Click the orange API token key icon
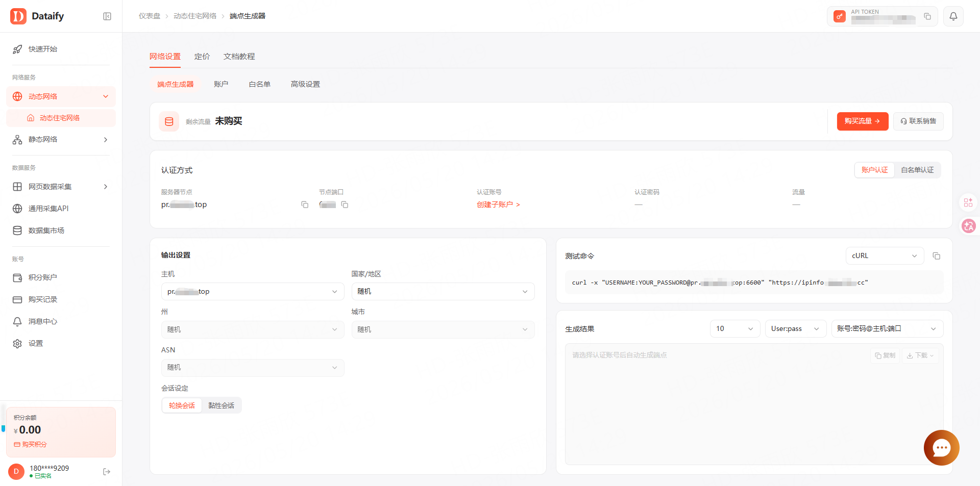The image size is (980, 486). coord(839,17)
